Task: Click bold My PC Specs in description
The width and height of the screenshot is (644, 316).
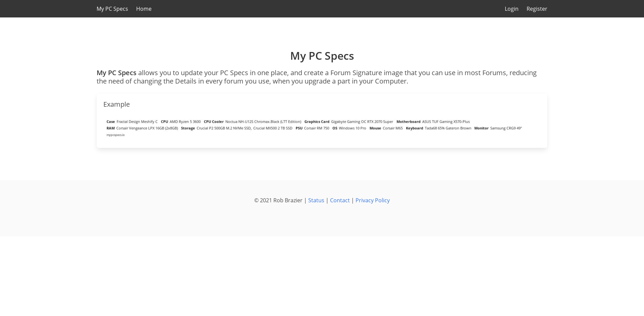Action: coord(116,73)
